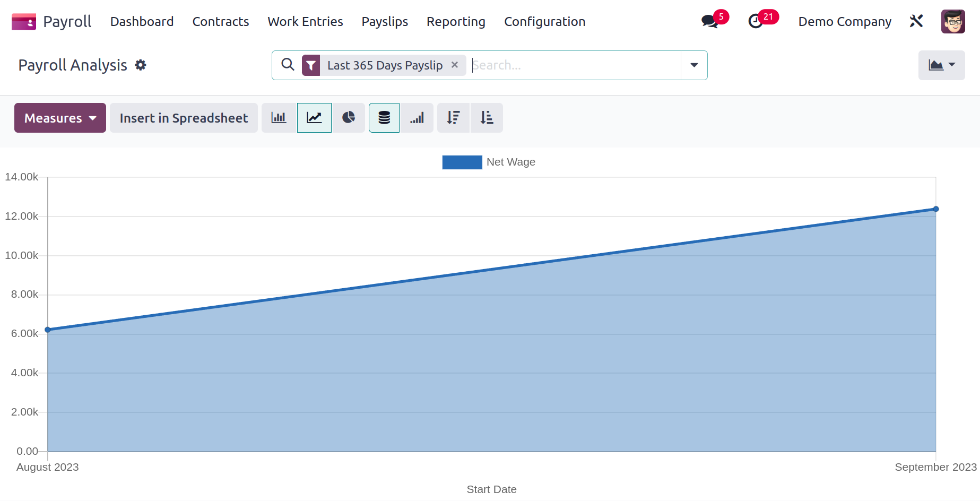Click the Payroll app logo icon

(24, 22)
